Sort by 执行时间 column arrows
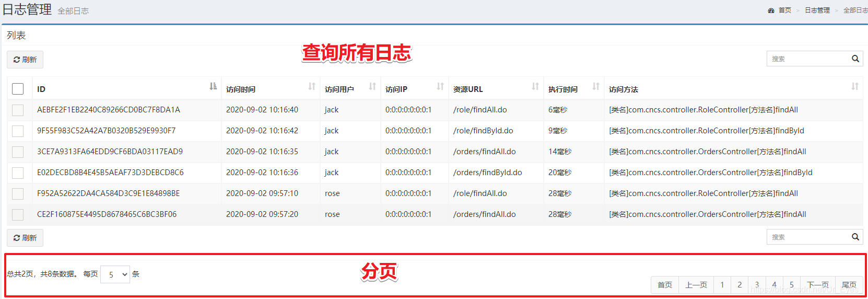The width and height of the screenshot is (868, 299). point(596,86)
